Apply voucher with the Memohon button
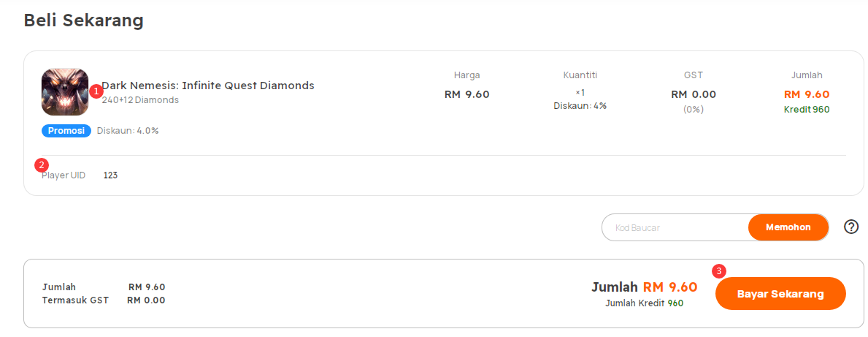This screenshot has width=868, height=337. pos(788,227)
